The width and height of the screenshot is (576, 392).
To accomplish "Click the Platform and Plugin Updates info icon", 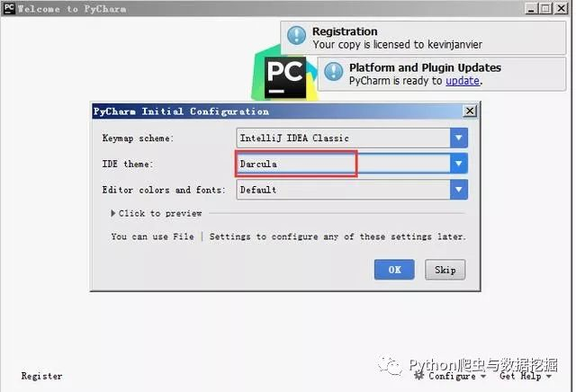I will (x=334, y=71).
